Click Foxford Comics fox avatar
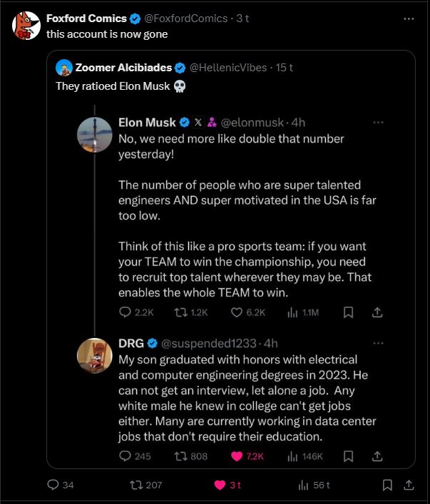 (26, 26)
